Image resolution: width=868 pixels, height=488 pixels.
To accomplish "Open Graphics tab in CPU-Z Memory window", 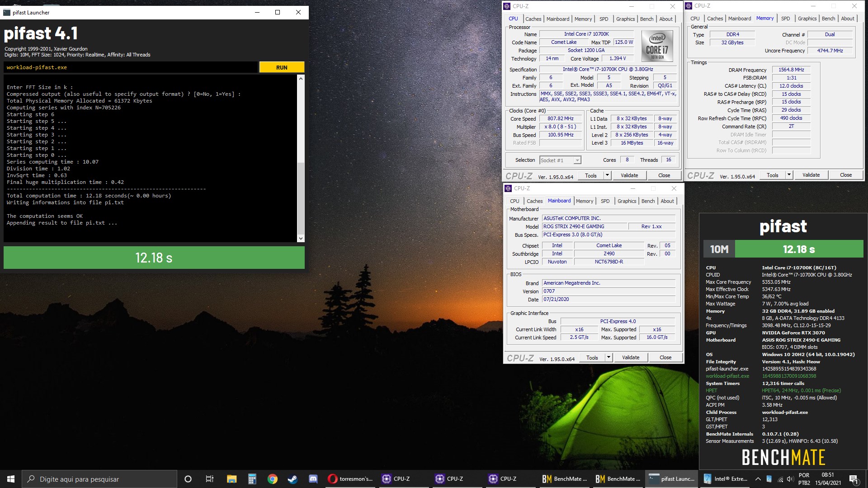I will point(807,19).
